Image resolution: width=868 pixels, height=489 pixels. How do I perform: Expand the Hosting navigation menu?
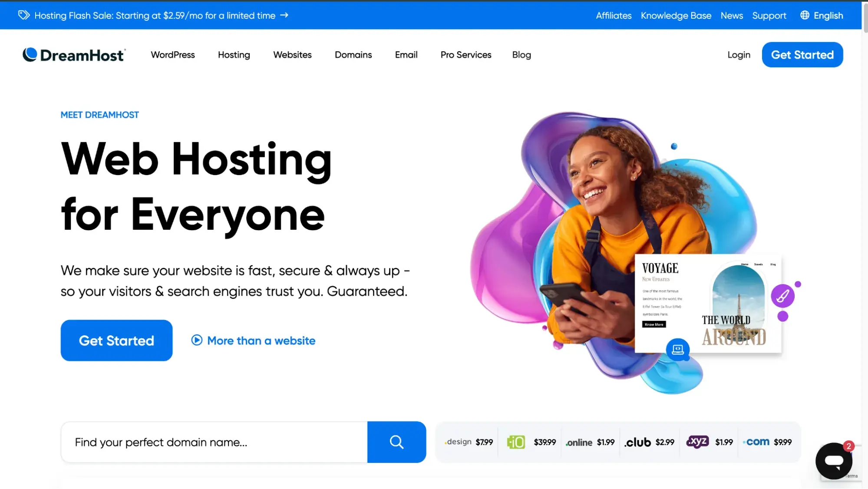(x=234, y=55)
